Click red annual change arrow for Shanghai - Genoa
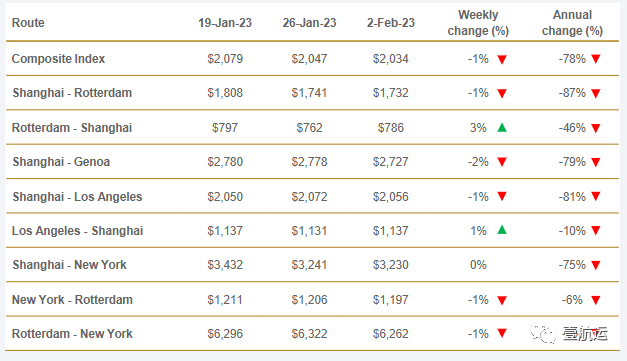This screenshot has height=361, width=627. pyautogui.click(x=596, y=162)
